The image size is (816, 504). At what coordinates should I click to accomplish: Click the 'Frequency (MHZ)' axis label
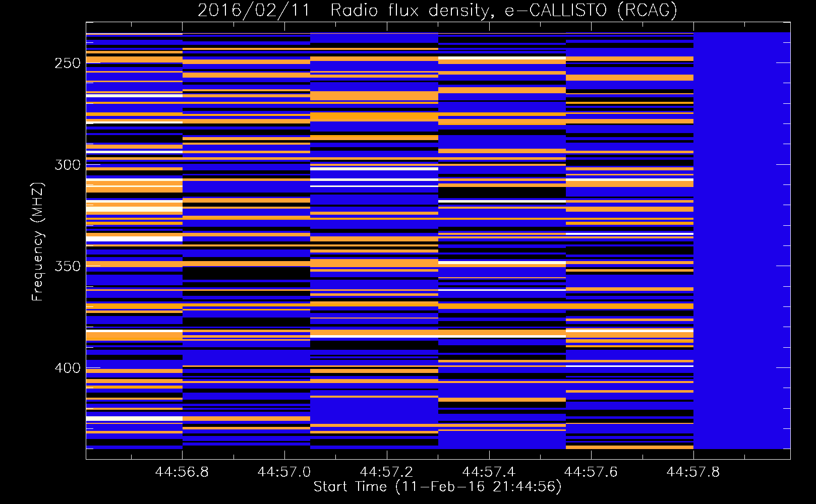pos(37,241)
